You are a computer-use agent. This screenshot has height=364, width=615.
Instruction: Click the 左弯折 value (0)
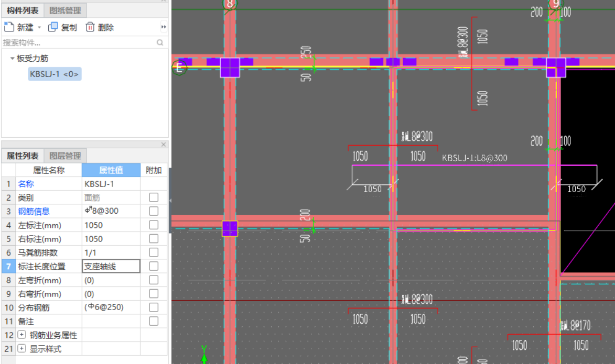(x=111, y=280)
